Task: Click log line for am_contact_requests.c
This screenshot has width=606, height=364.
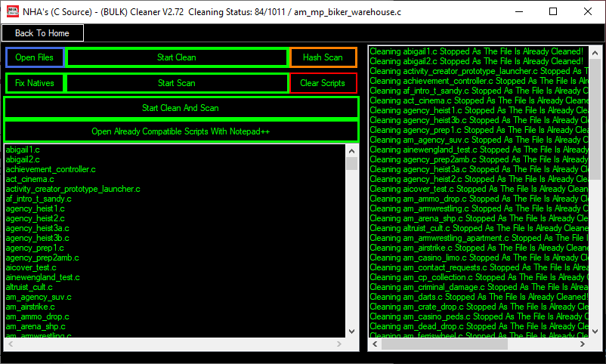Action: (x=479, y=268)
